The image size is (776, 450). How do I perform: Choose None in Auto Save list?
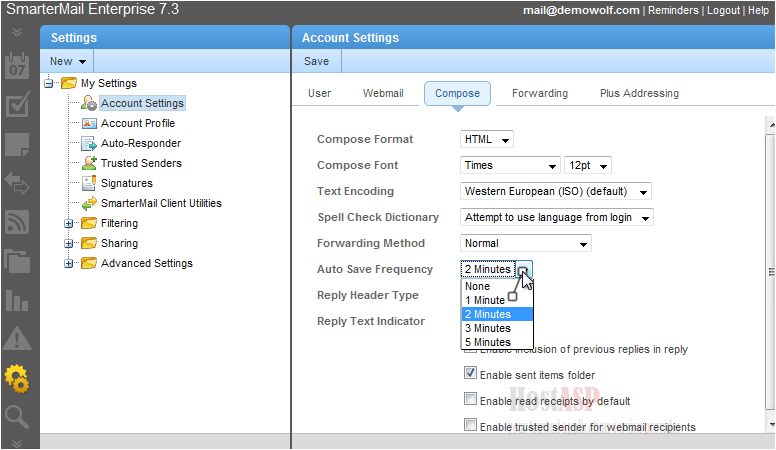(x=497, y=286)
